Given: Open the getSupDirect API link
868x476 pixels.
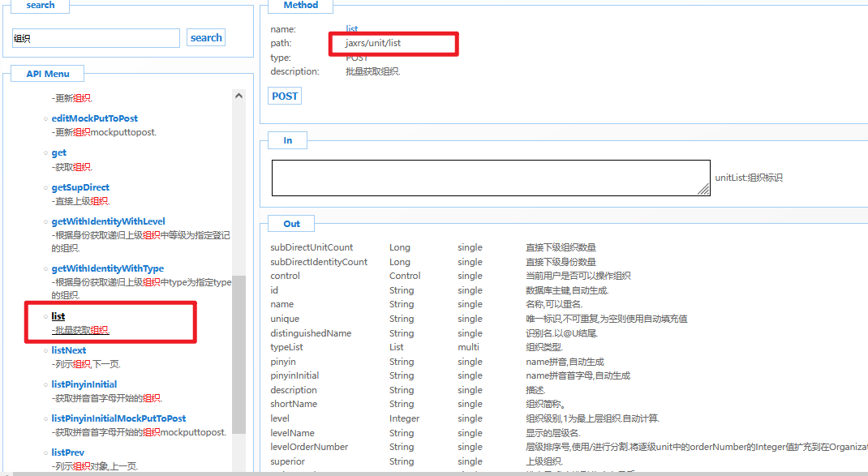Looking at the screenshot, I should [80, 187].
